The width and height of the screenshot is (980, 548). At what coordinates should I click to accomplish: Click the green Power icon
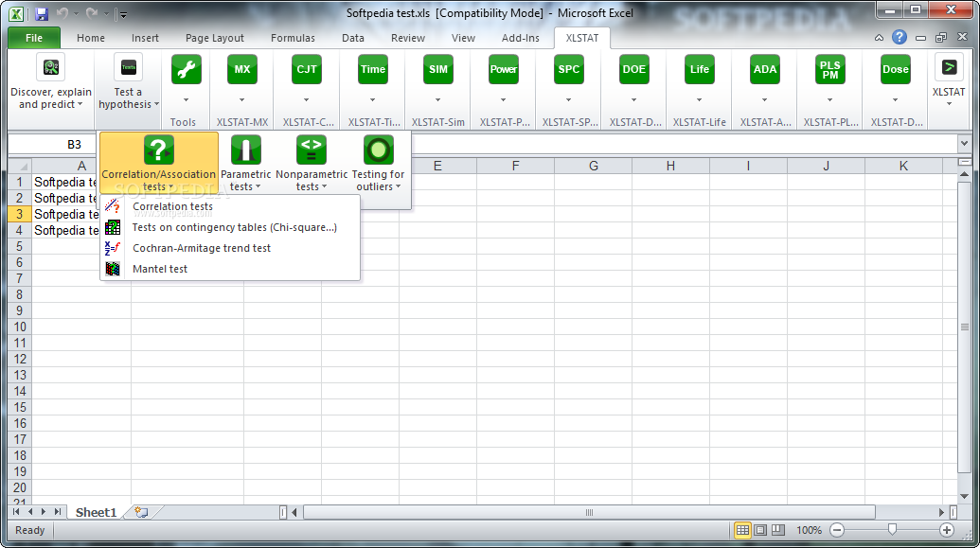click(x=503, y=69)
